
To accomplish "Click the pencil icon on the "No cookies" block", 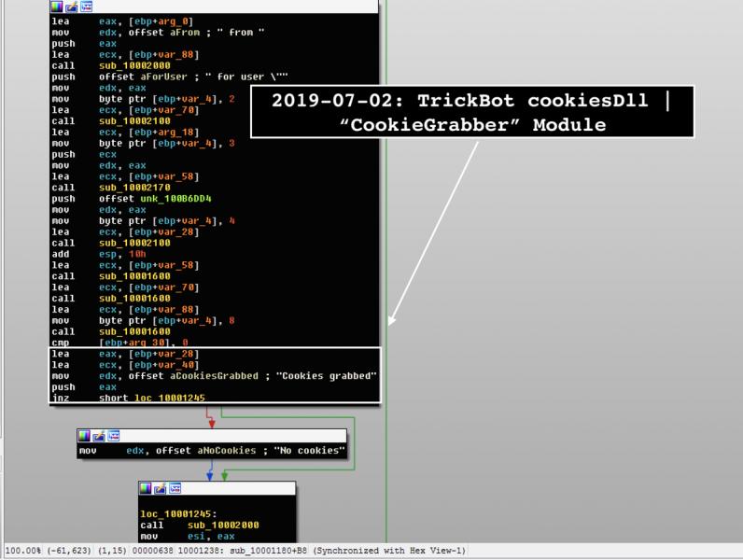I will click(x=99, y=436).
